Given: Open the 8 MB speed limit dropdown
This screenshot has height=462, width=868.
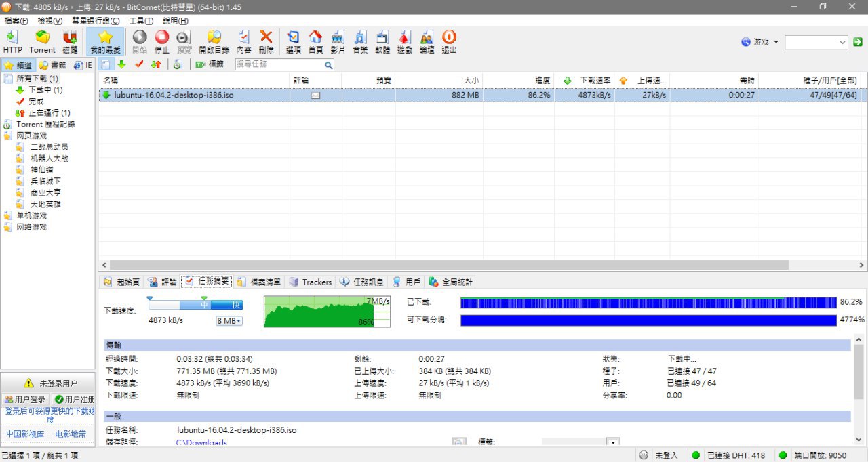Looking at the screenshot, I should pyautogui.click(x=229, y=320).
